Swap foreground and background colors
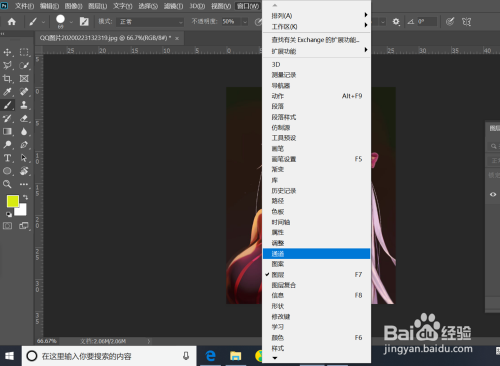The image size is (500, 366). tap(26, 197)
